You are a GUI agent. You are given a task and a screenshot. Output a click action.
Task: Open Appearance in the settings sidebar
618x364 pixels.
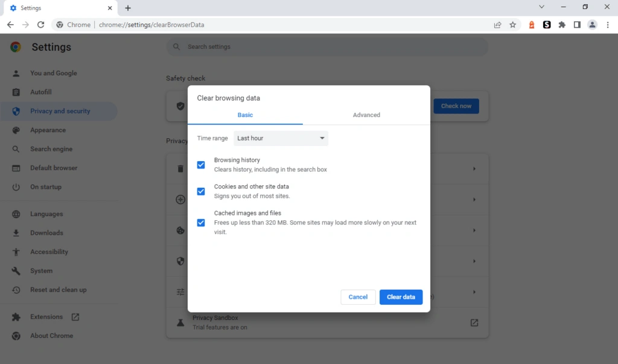48,130
